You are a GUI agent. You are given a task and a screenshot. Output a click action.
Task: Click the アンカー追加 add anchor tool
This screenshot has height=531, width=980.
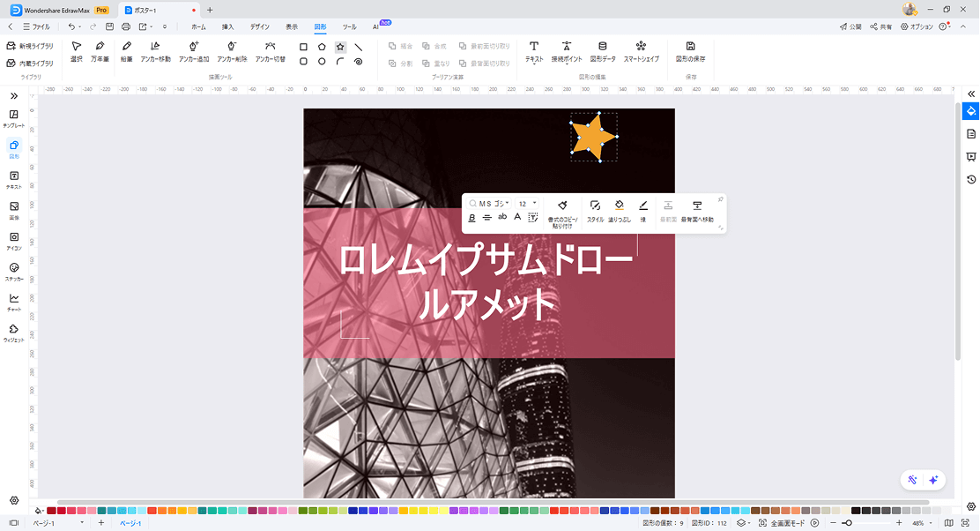pos(194,50)
